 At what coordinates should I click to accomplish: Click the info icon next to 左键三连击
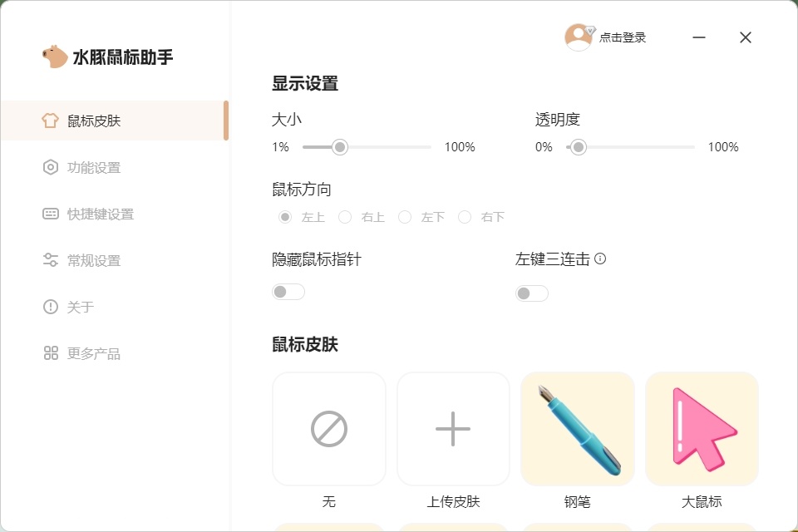tap(599, 259)
